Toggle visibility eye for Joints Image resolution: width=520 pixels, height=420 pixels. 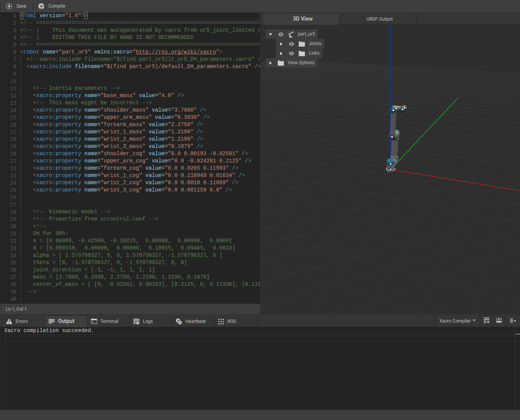[292, 44]
